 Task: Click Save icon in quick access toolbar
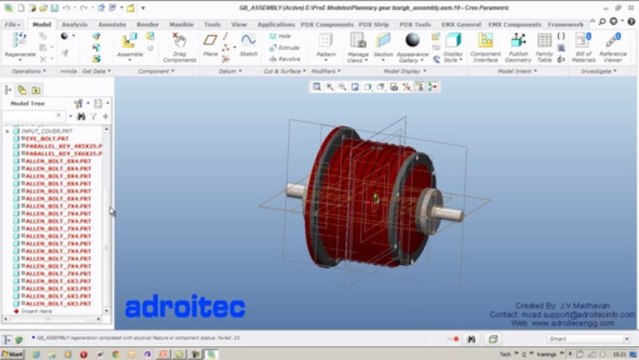54,8
